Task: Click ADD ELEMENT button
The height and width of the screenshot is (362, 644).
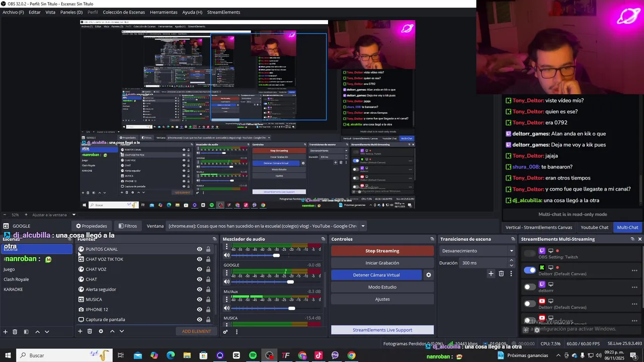Action: [x=196, y=331]
